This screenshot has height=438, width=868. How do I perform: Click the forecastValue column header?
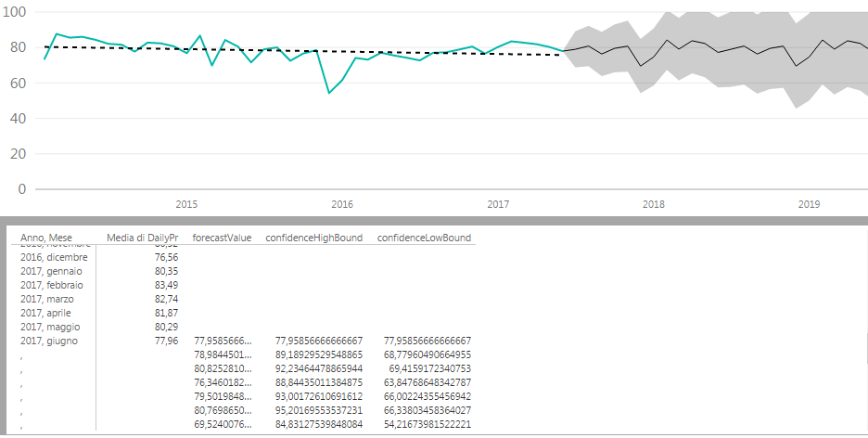tap(222, 238)
